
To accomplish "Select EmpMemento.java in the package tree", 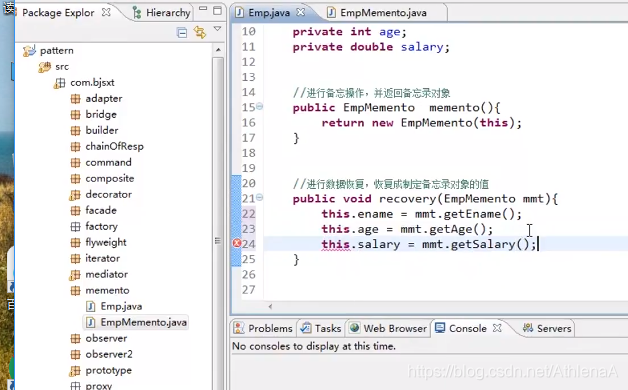I will (143, 323).
